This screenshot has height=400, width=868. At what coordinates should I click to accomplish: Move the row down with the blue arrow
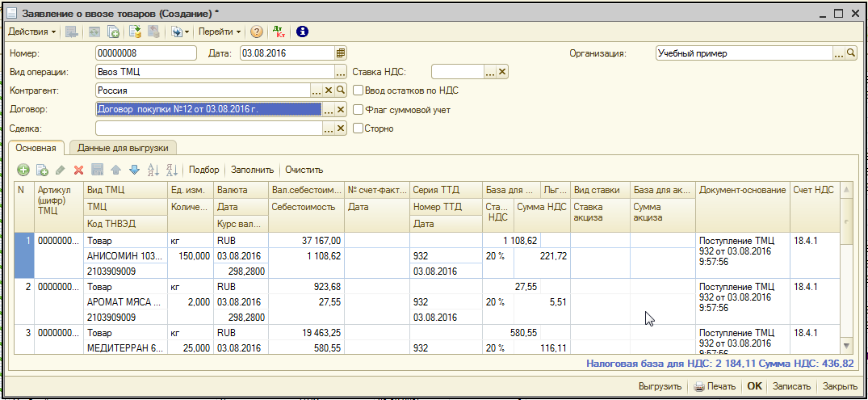tap(134, 170)
